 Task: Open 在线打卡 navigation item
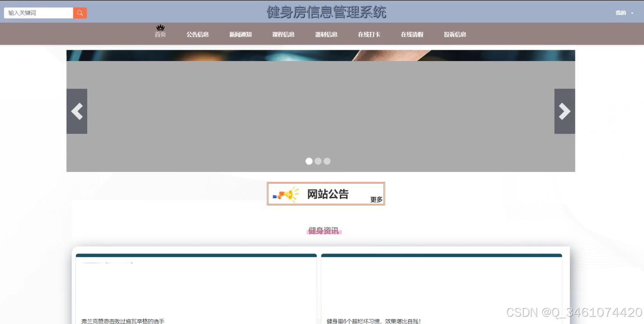(369, 34)
